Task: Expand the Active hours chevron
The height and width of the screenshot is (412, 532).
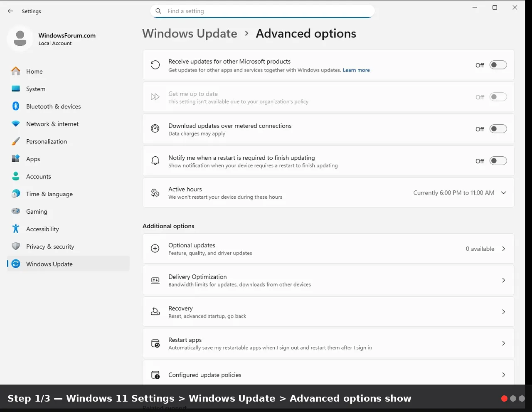Action: pyautogui.click(x=503, y=192)
